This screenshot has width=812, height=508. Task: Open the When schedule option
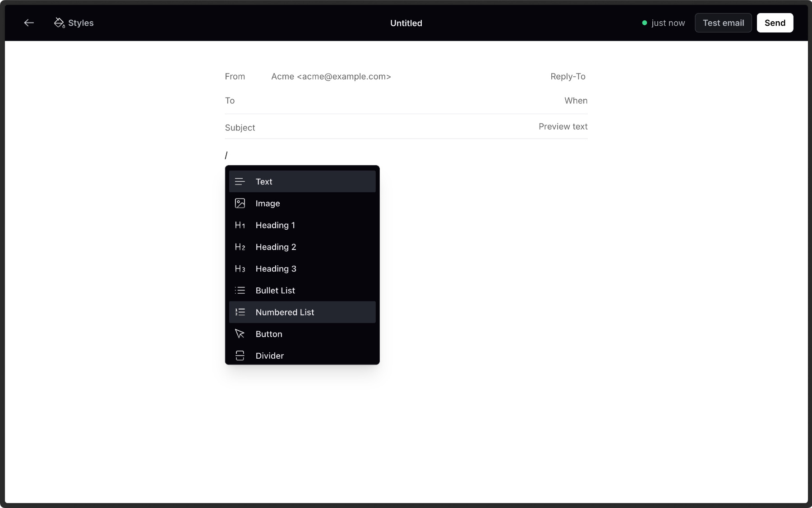[x=576, y=101]
